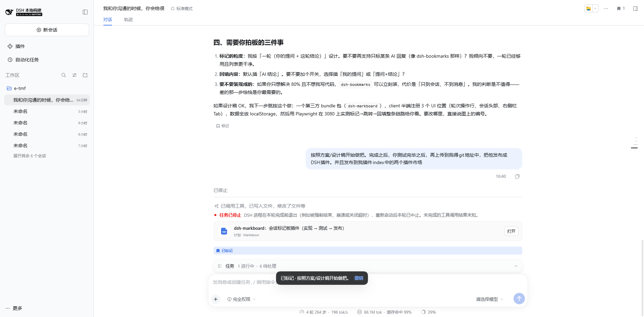
Task: Focus the message input field
Action: pos(368,282)
